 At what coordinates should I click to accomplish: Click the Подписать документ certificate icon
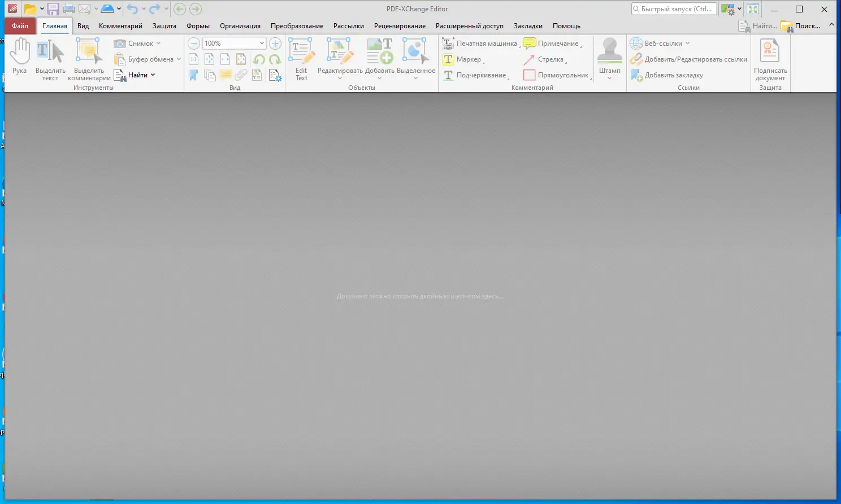pos(770,60)
